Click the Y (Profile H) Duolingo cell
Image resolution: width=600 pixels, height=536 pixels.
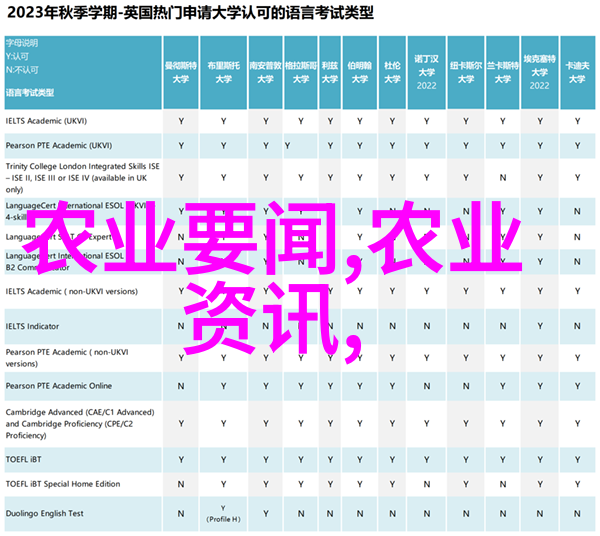coord(223,514)
